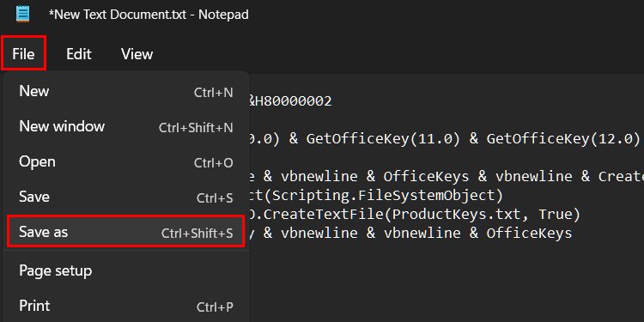Image resolution: width=644 pixels, height=322 pixels.
Task: Click OfficeKeys at end of the last line
Action: [x=530, y=234]
